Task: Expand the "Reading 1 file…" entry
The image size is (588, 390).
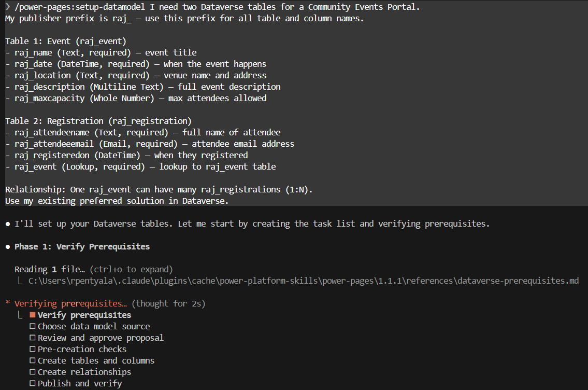Action: tap(50, 269)
